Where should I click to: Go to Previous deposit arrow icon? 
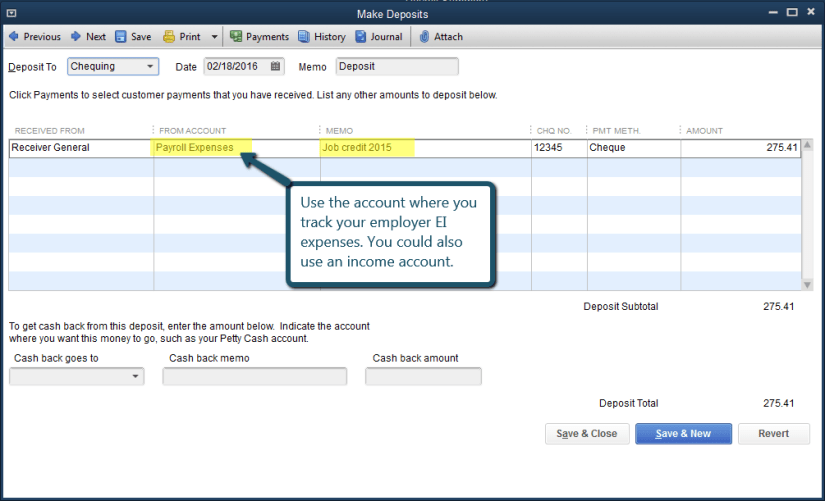(14, 37)
